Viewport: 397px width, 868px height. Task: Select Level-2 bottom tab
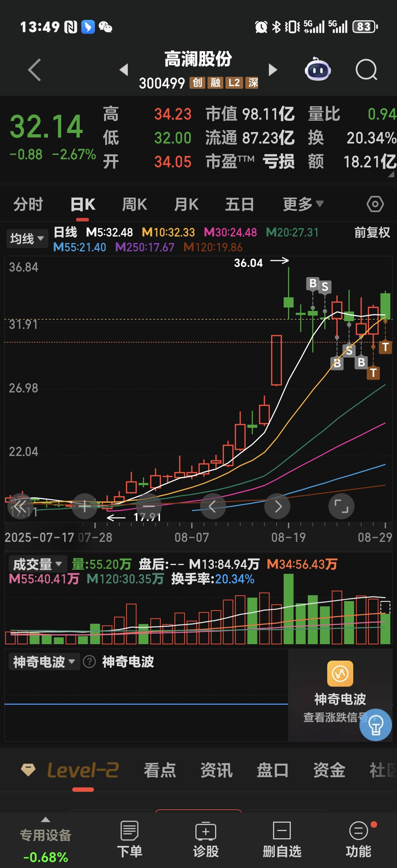point(83,770)
